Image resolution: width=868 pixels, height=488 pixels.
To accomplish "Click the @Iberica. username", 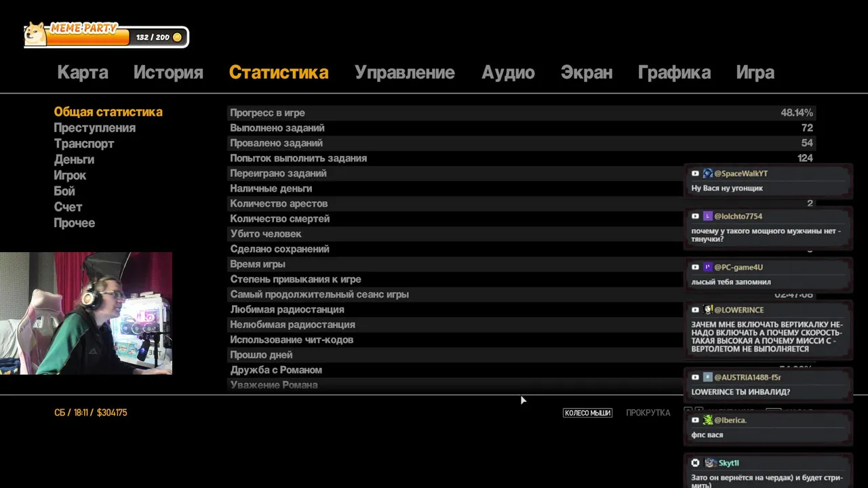I will (x=730, y=420).
